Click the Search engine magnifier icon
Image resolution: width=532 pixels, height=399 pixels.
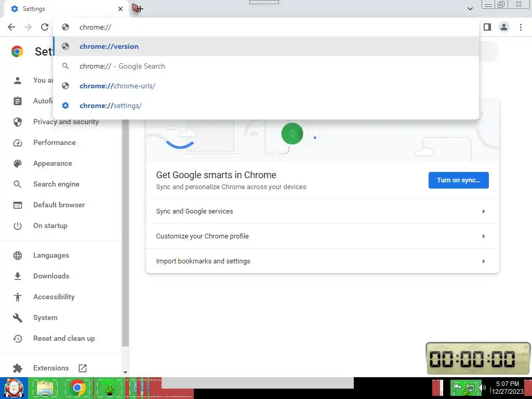[17, 184]
